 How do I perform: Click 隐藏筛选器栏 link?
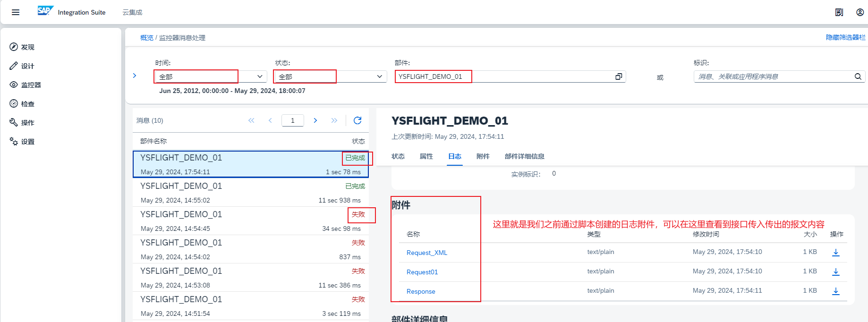[845, 37]
